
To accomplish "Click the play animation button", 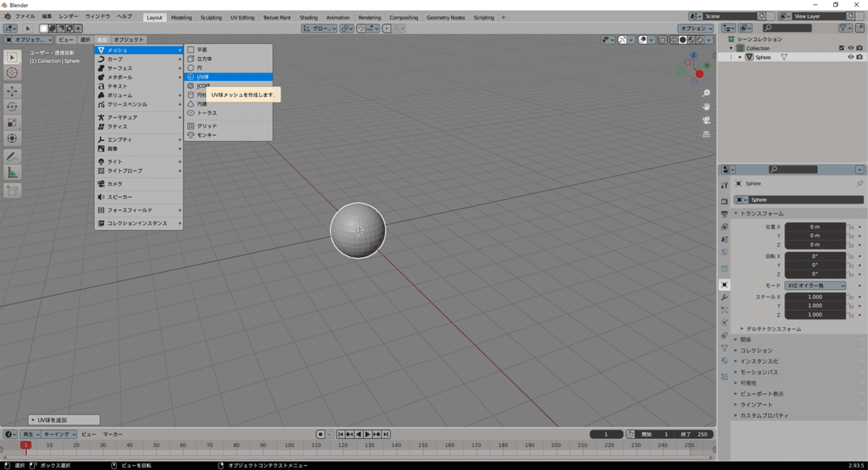I will (367, 434).
